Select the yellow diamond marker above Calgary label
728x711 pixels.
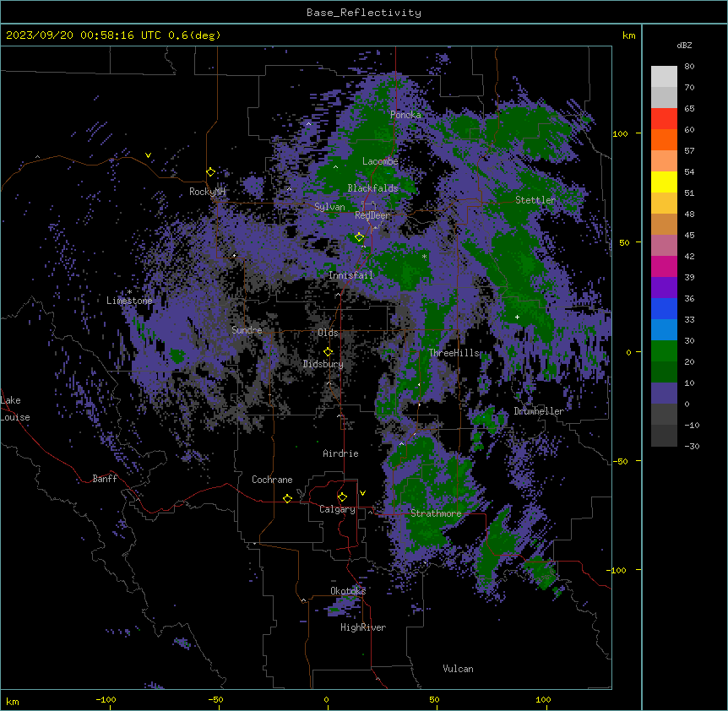[x=342, y=497]
